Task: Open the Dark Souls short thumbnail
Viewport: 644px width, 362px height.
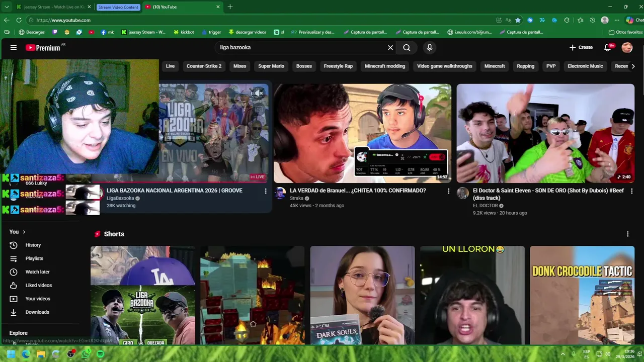Action: (362, 296)
